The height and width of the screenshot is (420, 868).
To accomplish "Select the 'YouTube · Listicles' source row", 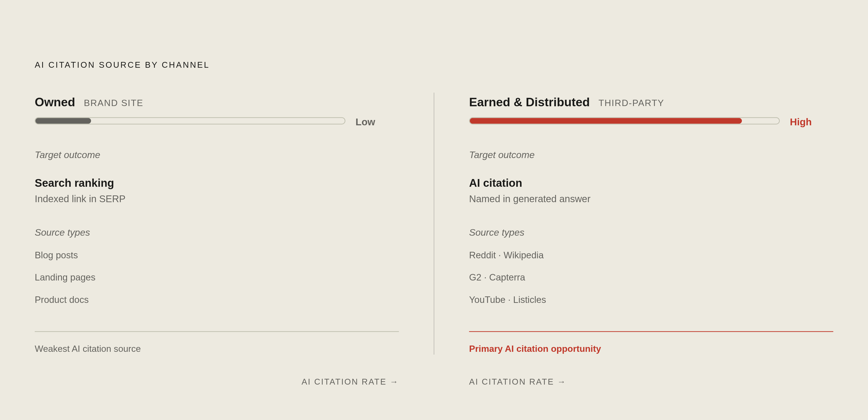I will click(x=508, y=300).
